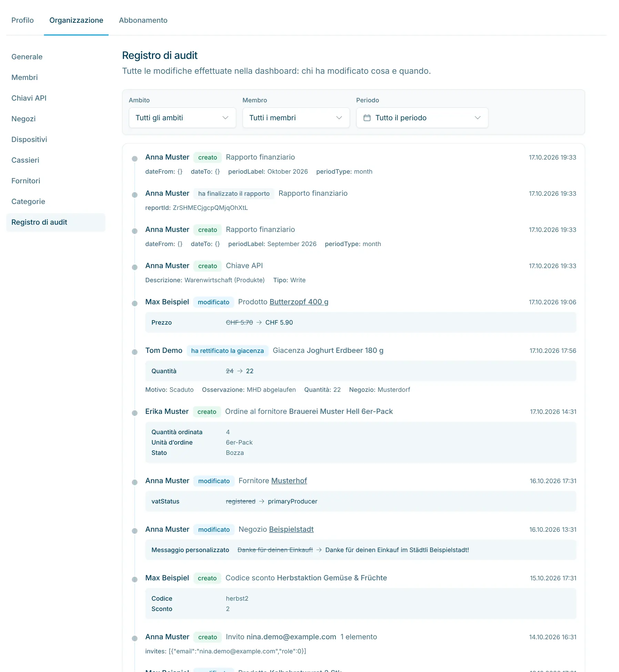Click timeline dot beside Erika Muster entry
Viewport: 619px width, 672px height.
(x=135, y=413)
